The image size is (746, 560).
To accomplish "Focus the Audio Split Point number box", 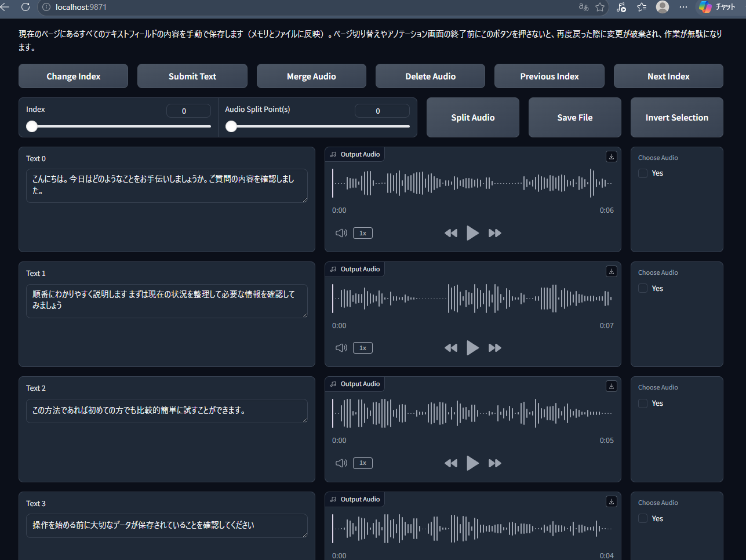I will pyautogui.click(x=382, y=111).
